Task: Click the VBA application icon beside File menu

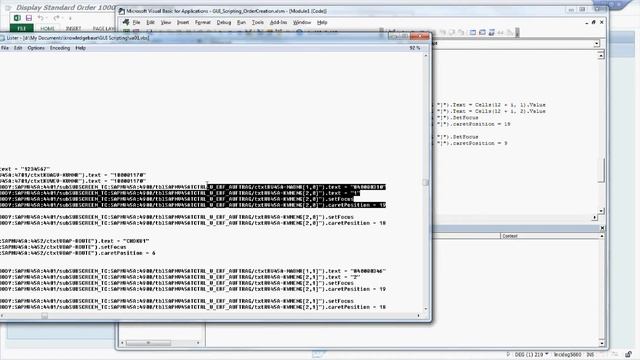Action: 126,22
